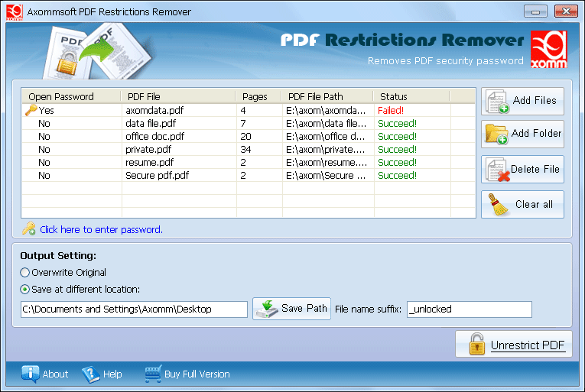
Task: Click the Buy Full Version cart icon
Action: (154, 374)
